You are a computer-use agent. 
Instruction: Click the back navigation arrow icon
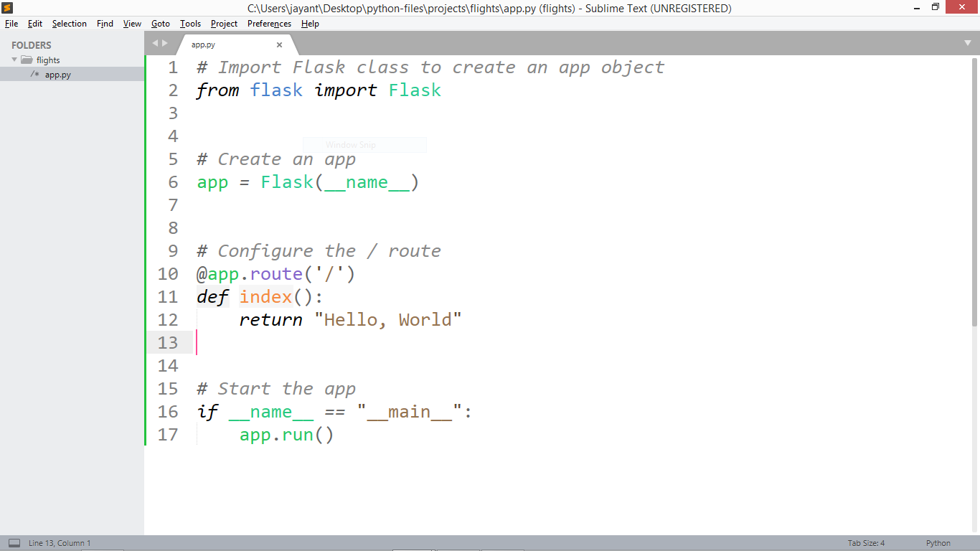(x=154, y=43)
